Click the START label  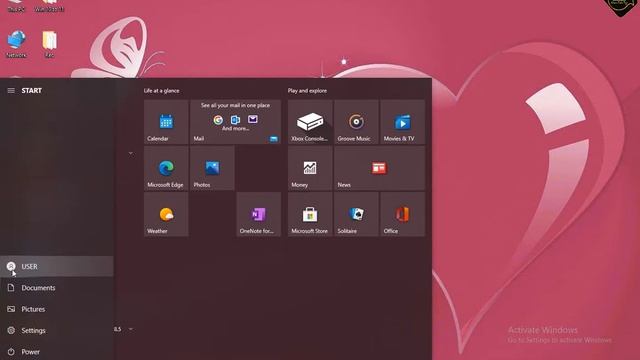[x=31, y=91]
